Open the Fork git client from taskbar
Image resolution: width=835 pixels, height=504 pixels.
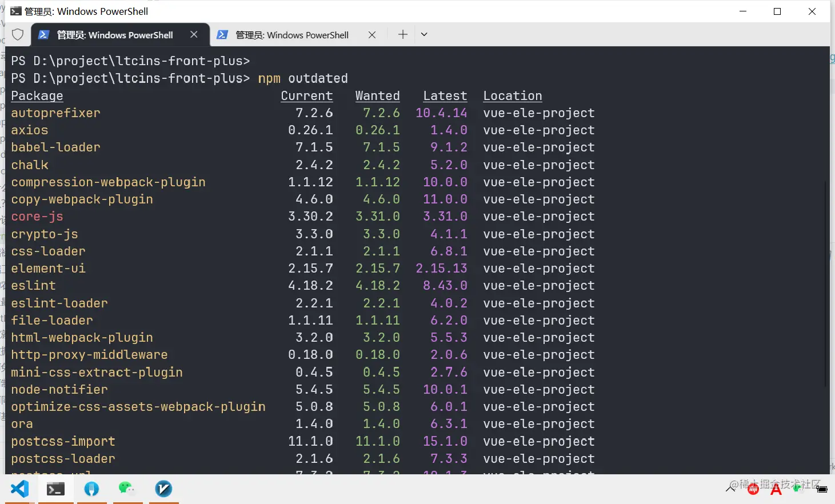click(91, 489)
